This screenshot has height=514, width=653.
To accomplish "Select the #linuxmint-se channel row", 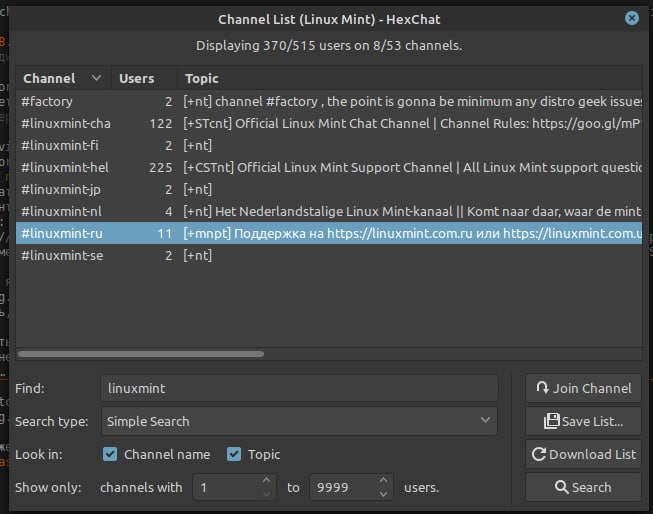I will click(x=329, y=255).
